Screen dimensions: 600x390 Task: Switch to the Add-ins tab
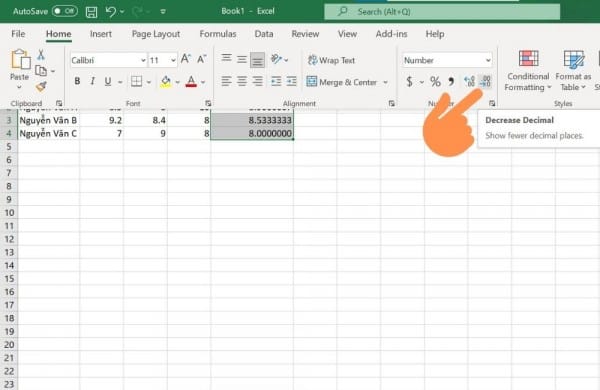pyautogui.click(x=391, y=34)
